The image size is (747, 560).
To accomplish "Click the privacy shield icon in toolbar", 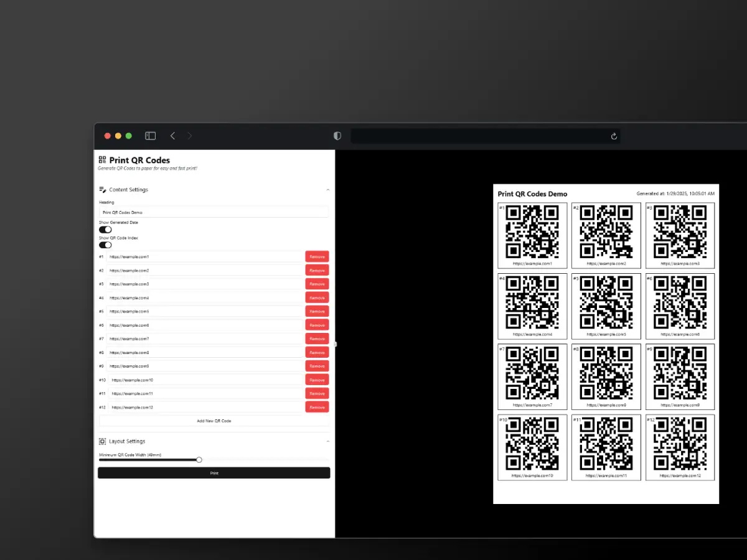I will (x=337, y=136).
